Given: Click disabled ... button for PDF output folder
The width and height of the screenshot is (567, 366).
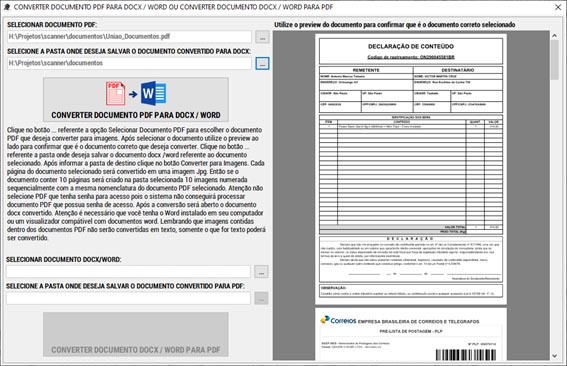Looking at the screenshot, I should (261, 298).
